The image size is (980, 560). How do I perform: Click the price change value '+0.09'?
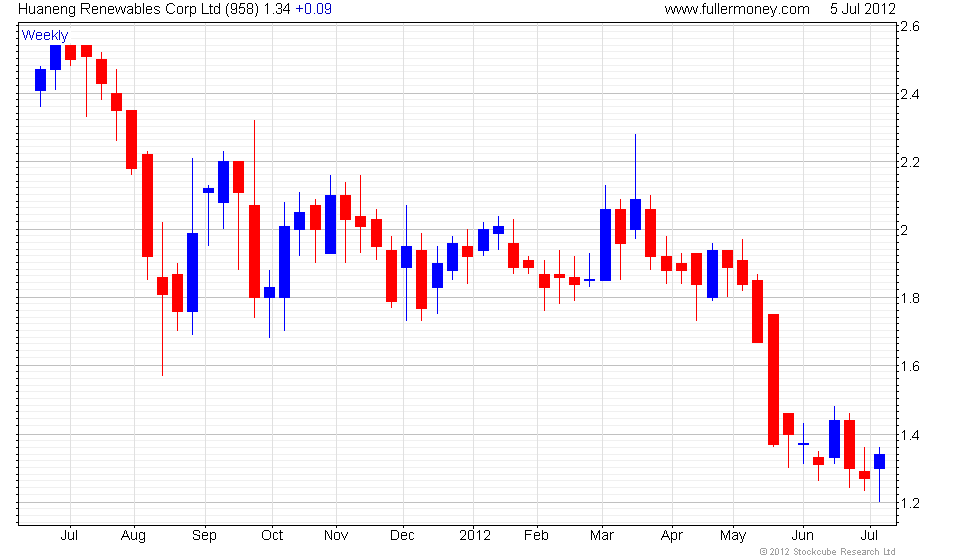point(313,9)
